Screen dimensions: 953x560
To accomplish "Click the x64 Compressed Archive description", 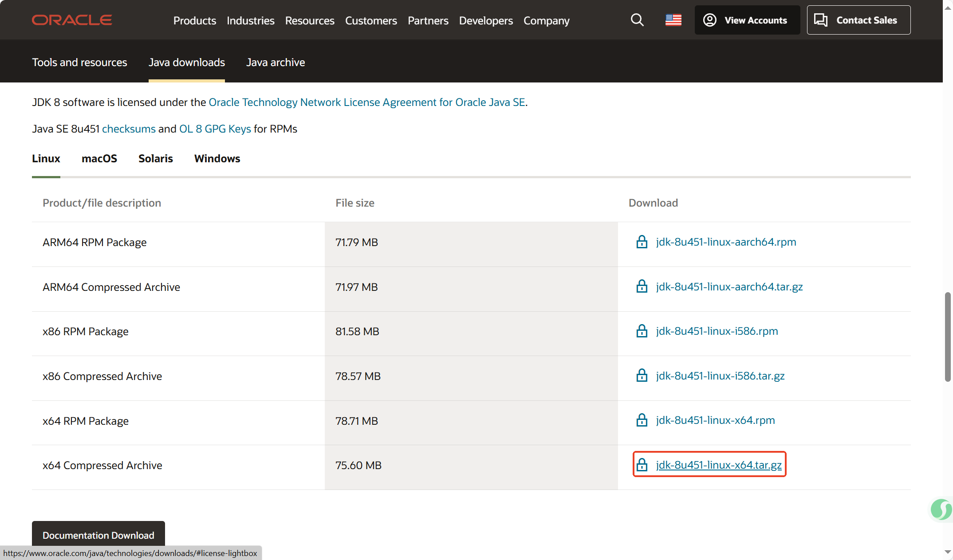I will tap(102, 466).
